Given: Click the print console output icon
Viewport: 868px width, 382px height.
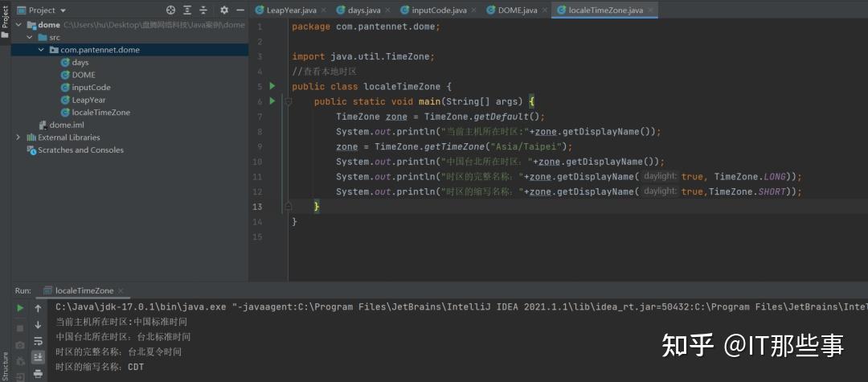Looking at the screenshot, I should tap(38, 373).
